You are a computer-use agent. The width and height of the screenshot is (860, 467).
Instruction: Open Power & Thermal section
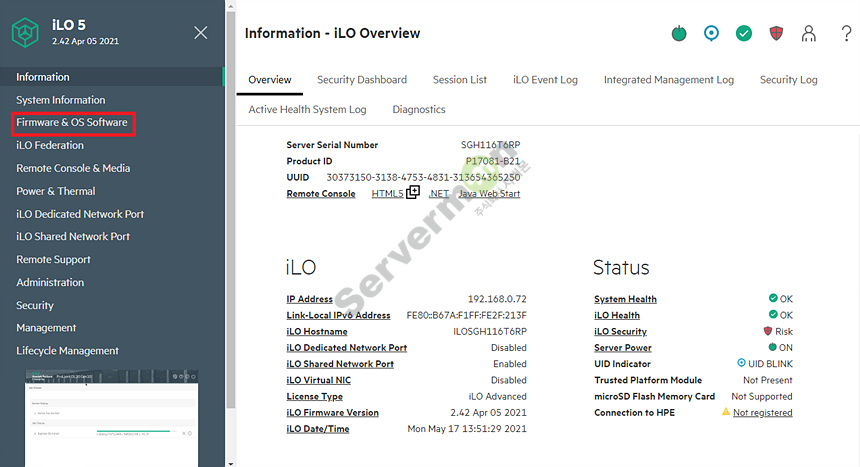coord(55,192)
